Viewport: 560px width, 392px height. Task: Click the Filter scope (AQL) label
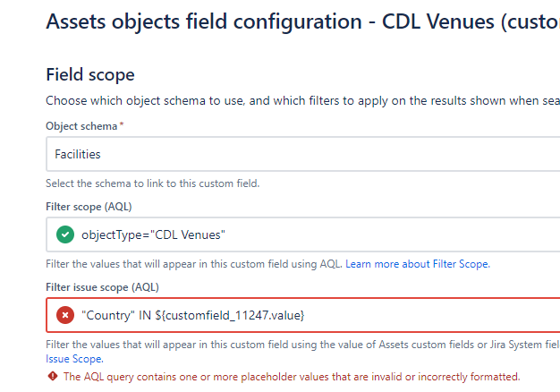[89, 207]
